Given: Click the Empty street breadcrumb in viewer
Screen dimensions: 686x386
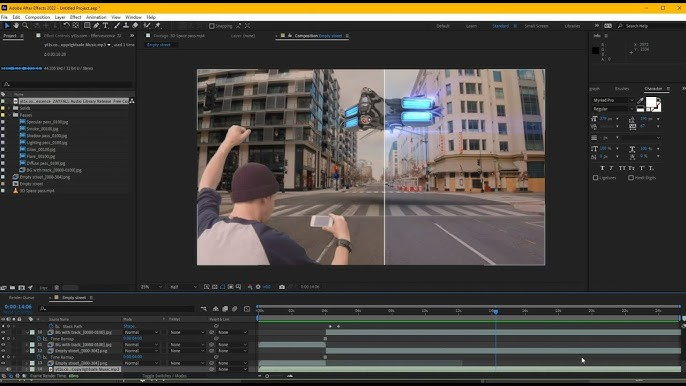Looking at the screenshot, I should (x=159, y=45).
